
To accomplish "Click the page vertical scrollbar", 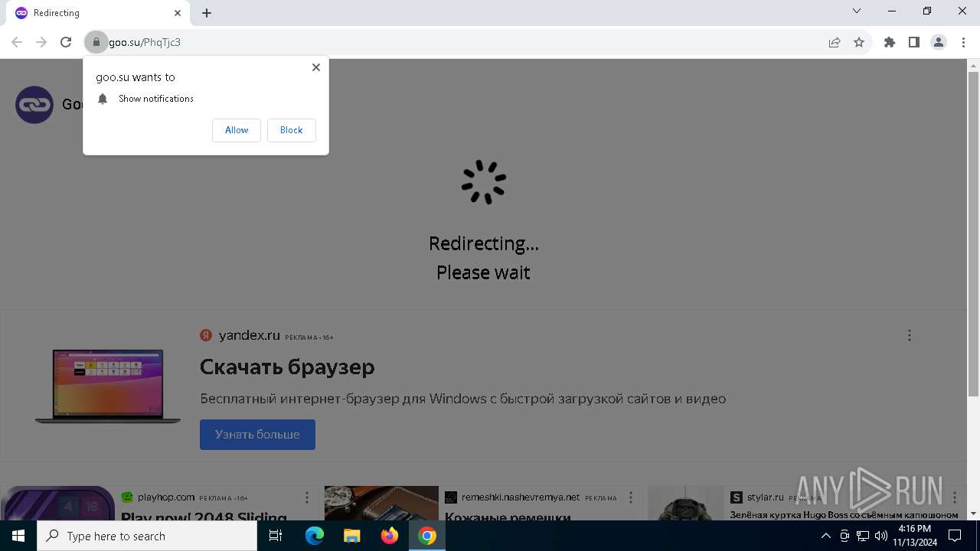I will (974, 234).
